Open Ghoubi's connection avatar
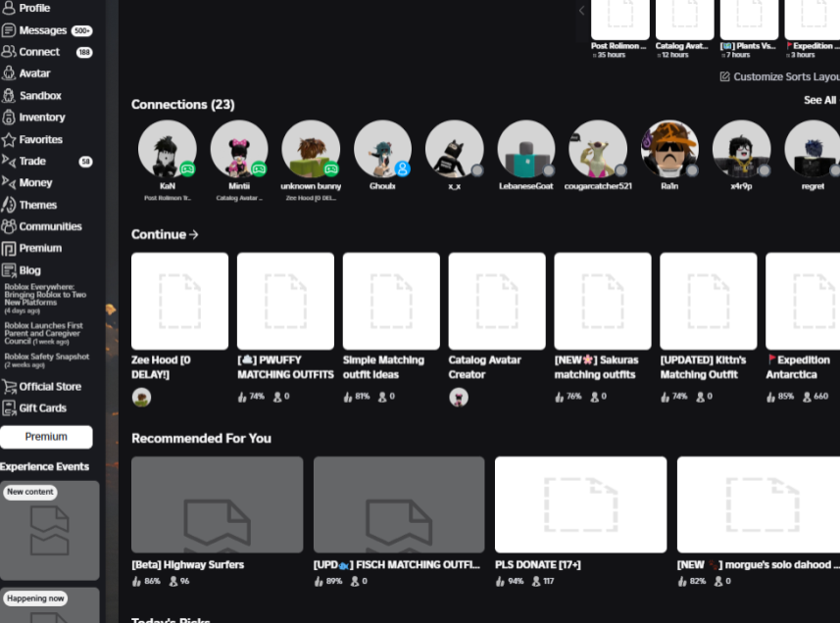The image size is (840, 623). click(382, 149)
